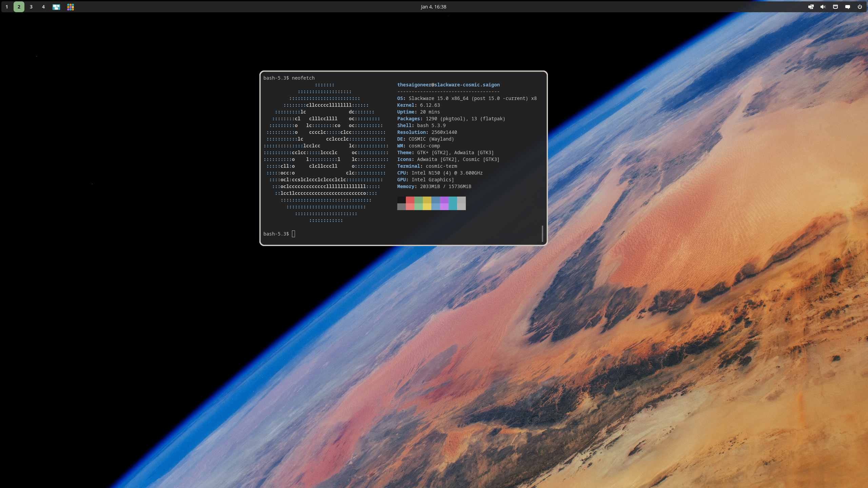Switch to workspace 3
Image resolution: width=868 pixels, height=488 pixels.
pos(31,7)
